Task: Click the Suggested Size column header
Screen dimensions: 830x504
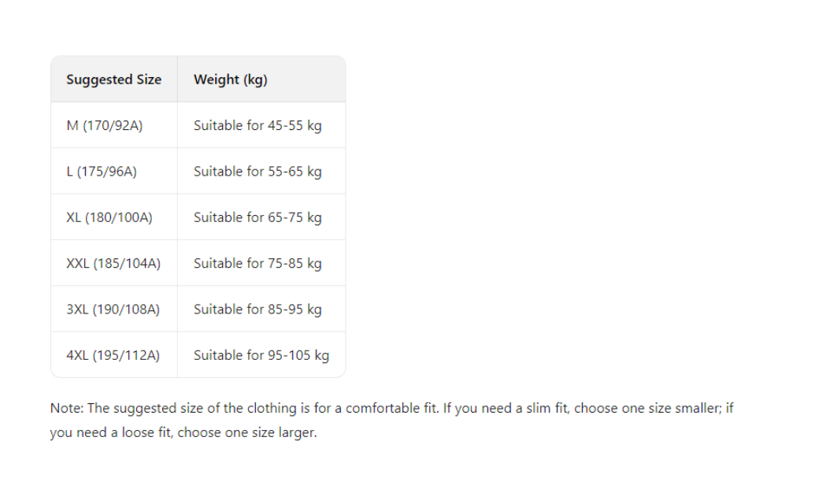Action: pos(113,80)
